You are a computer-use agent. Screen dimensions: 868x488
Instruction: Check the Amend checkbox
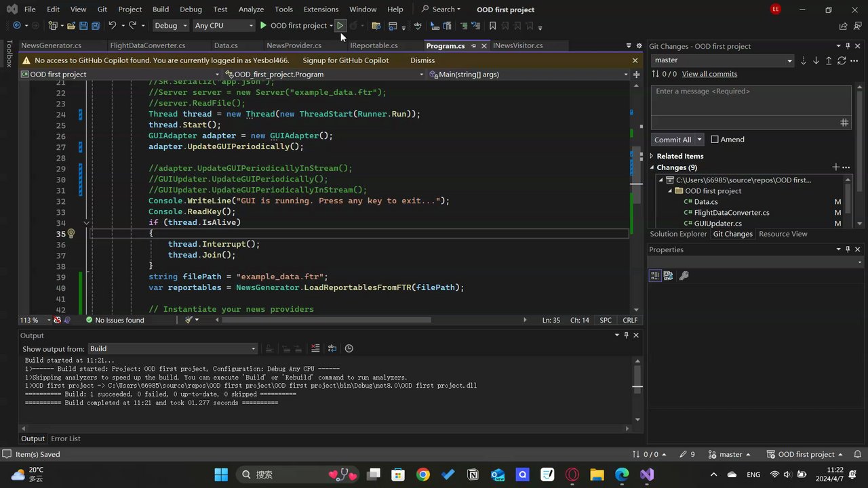click(x=715, y=140)
